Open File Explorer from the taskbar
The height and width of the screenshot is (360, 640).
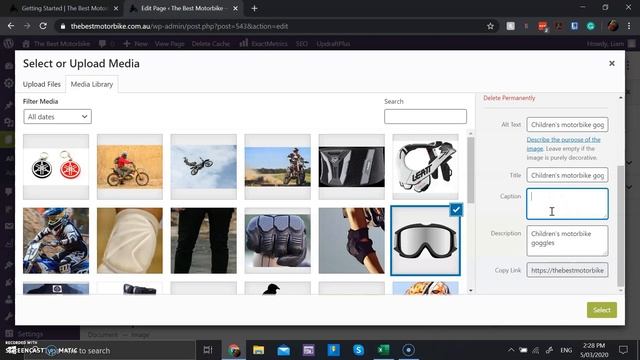(258, 350)
